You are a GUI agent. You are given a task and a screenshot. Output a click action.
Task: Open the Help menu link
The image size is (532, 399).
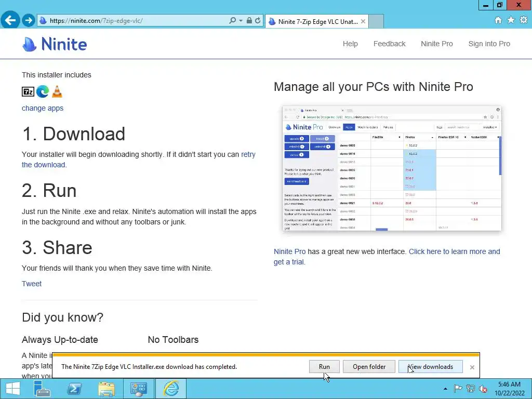tap(350, 44)
